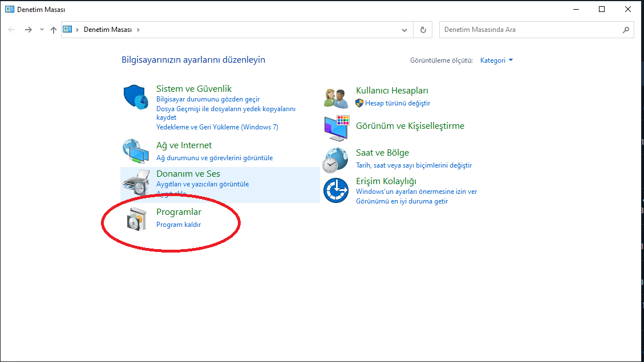Click Denetim Masası breadcrumb in address bar
The height and width of the screenshot is (362, 644).
(108, 30)
